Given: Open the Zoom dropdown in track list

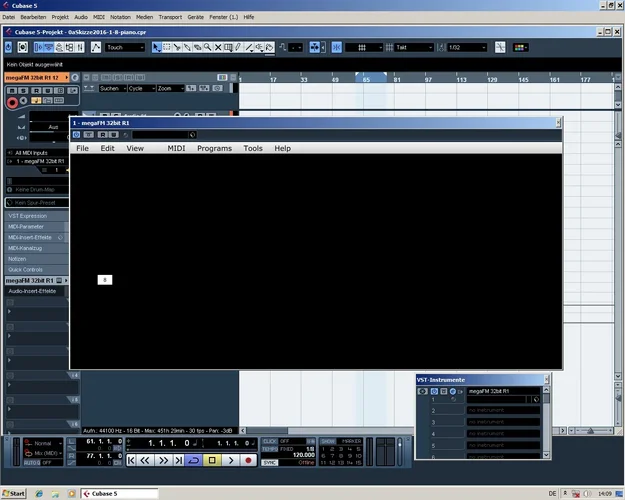Looking at the screenshot, I should tap(170, 89).
